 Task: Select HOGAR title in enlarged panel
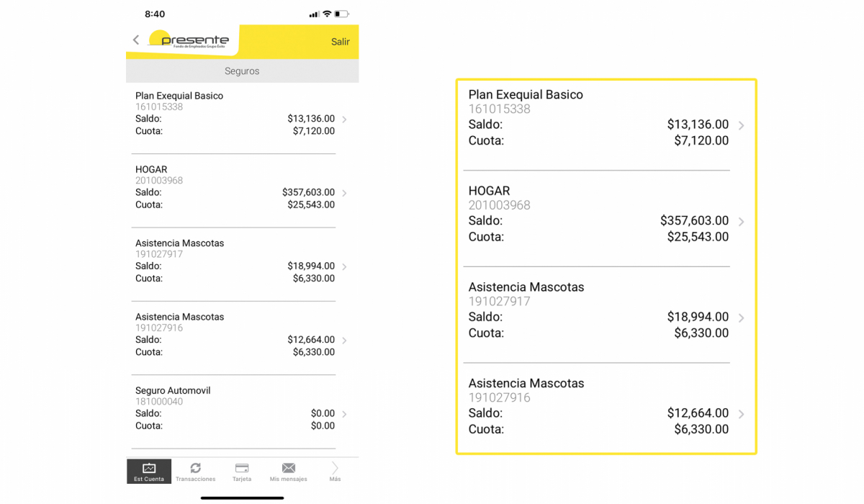click(489, 191)
